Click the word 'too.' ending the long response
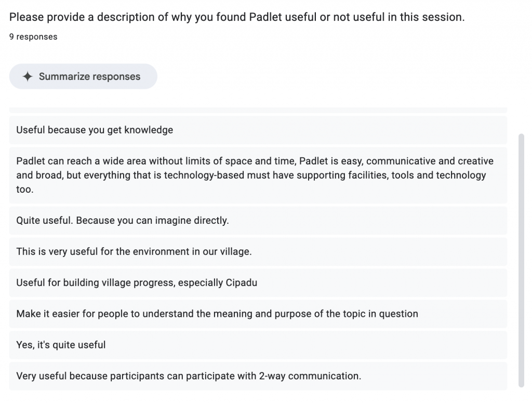The height and width of the screenshot is (403, 532). pyautogui.click(x=25, y=189)
